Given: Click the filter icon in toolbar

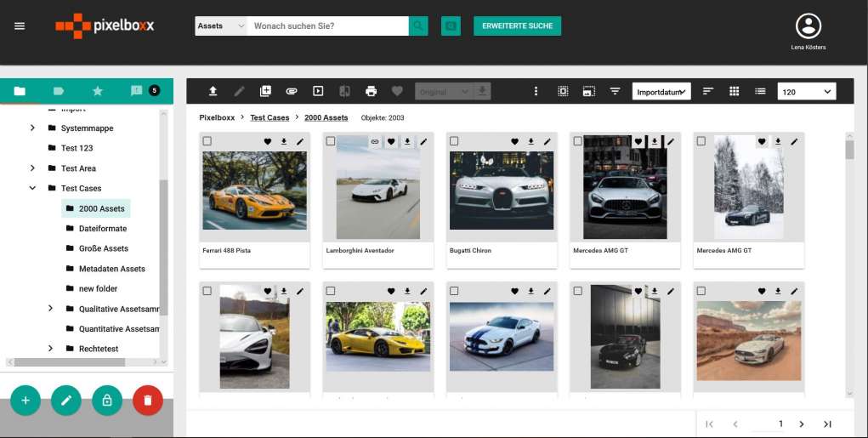Looking at the screenshot, I should coord(615,91).
